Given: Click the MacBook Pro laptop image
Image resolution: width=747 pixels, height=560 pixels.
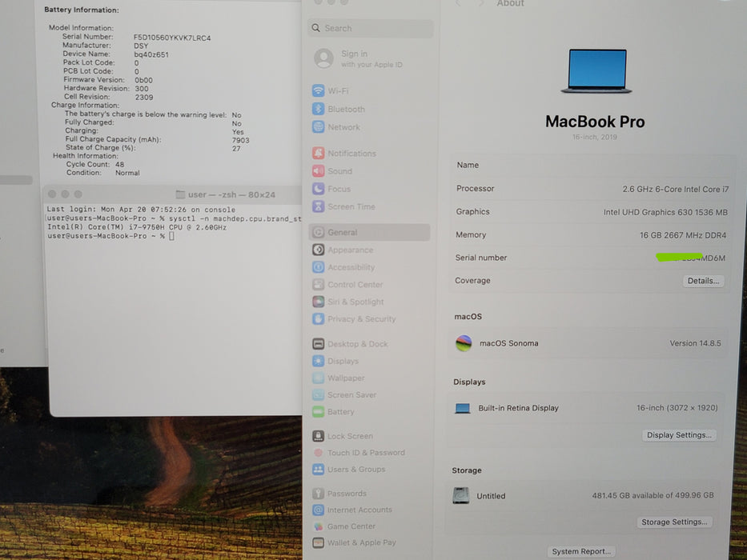Looking at the screenshot, I should coord(596,71).
